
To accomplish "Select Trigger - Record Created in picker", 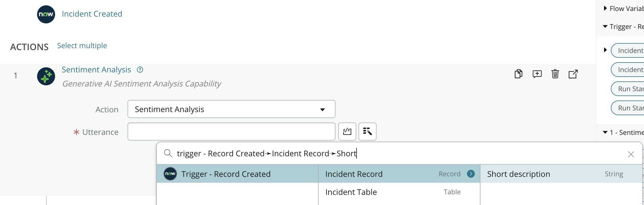I will point(237,174).
